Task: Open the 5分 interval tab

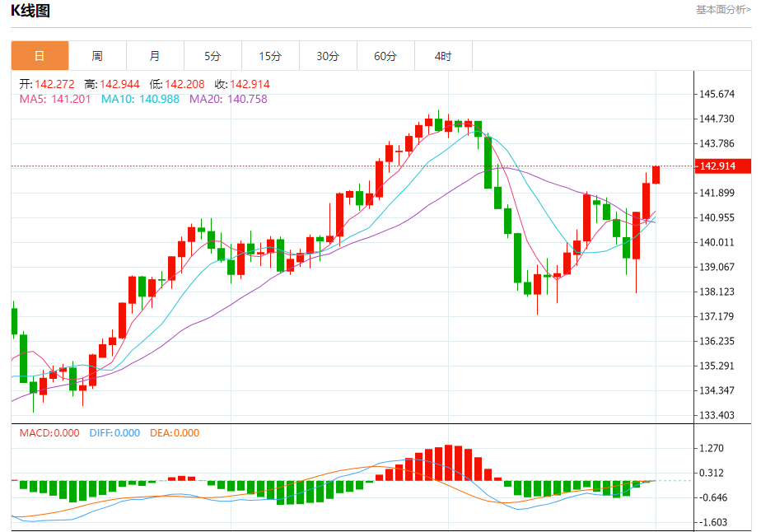Action: tap(212, 56)
